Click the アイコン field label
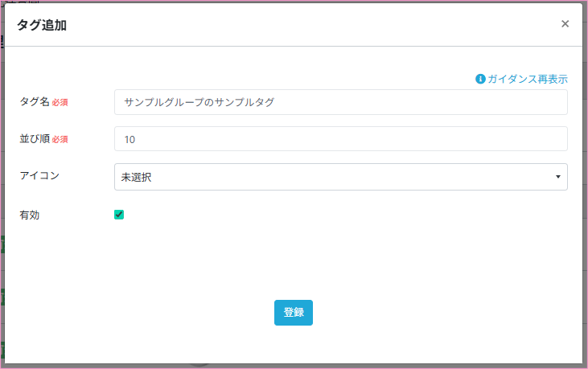Viewport: 588px width, 369px height. tap(39, 174)
